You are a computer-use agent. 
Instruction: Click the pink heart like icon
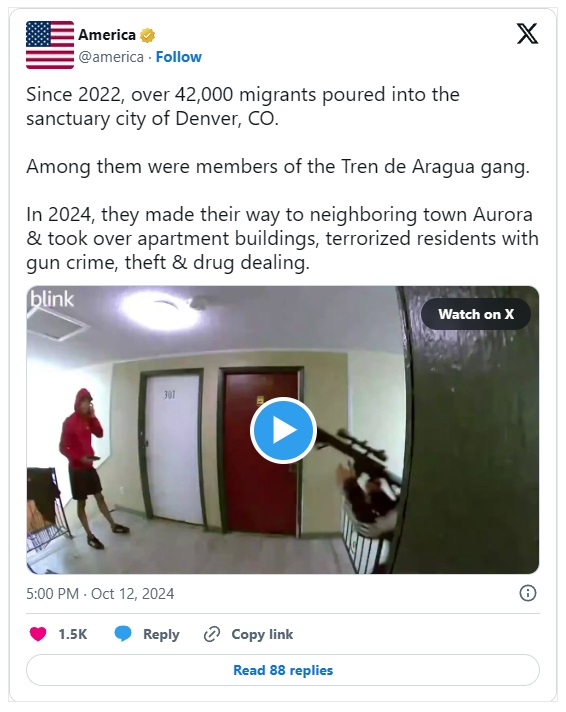pyautogui.click(x=38, y=634)
